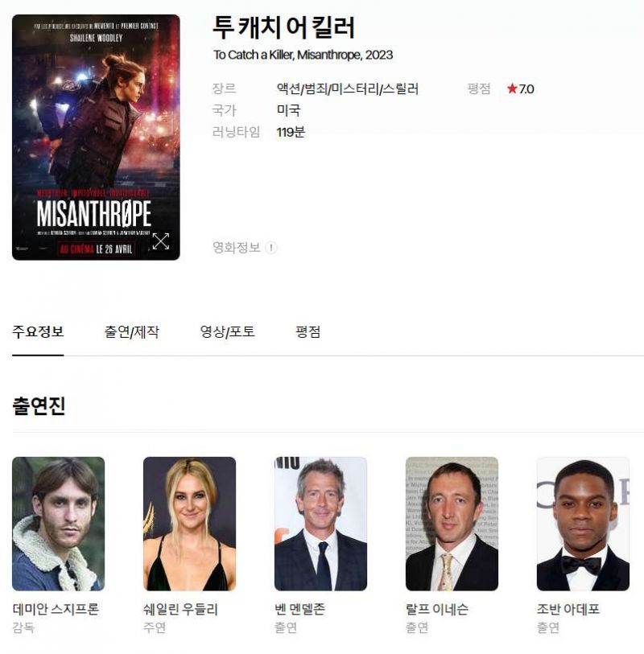Open the 쉐일린 우들리 name link
The height and width of the screenshot is (654, 644).
tap(180, 610)
